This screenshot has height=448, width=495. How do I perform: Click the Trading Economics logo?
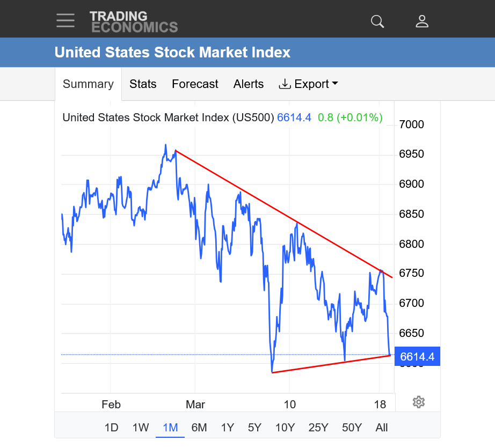pos(133,21)
